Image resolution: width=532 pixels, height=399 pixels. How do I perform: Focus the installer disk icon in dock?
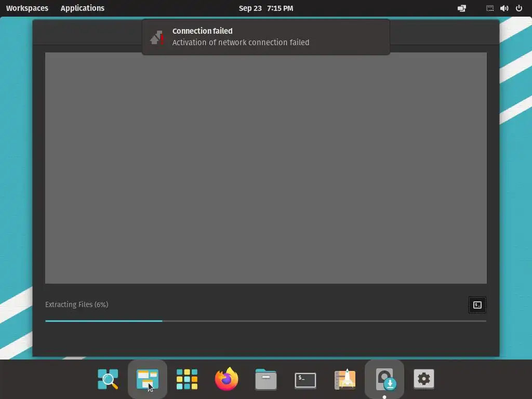[384, 379]
